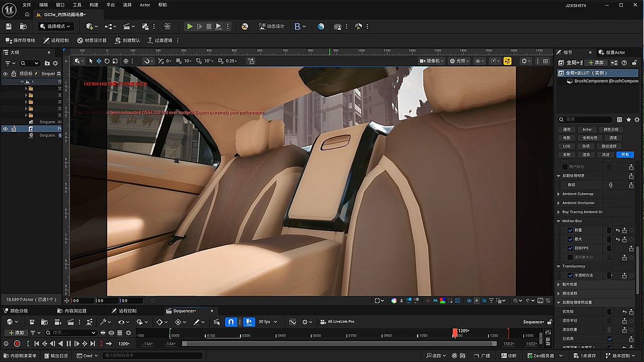
Task: Open AE LiveLink Pro in Sequencer toolbar
Action: coord(337,322)
